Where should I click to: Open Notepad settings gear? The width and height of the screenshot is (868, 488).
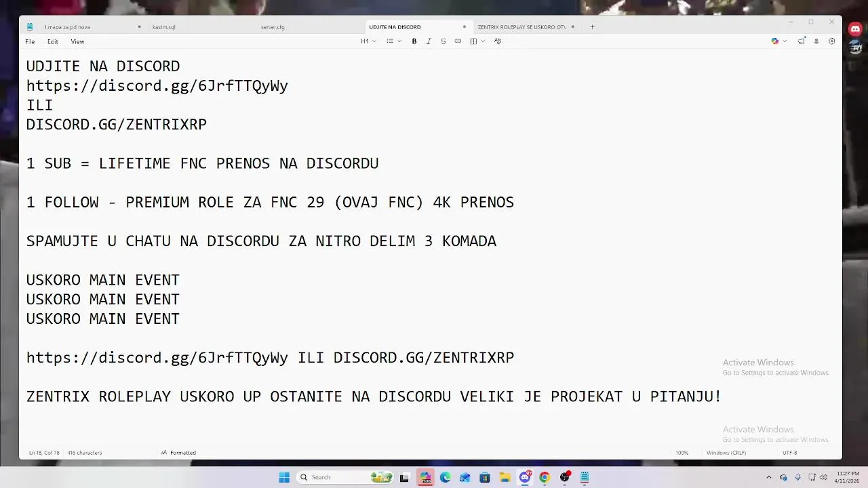pos(831,41)
